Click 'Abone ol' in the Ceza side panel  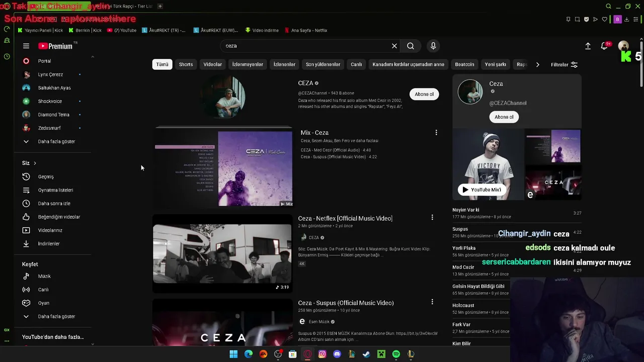coord(504,117)
